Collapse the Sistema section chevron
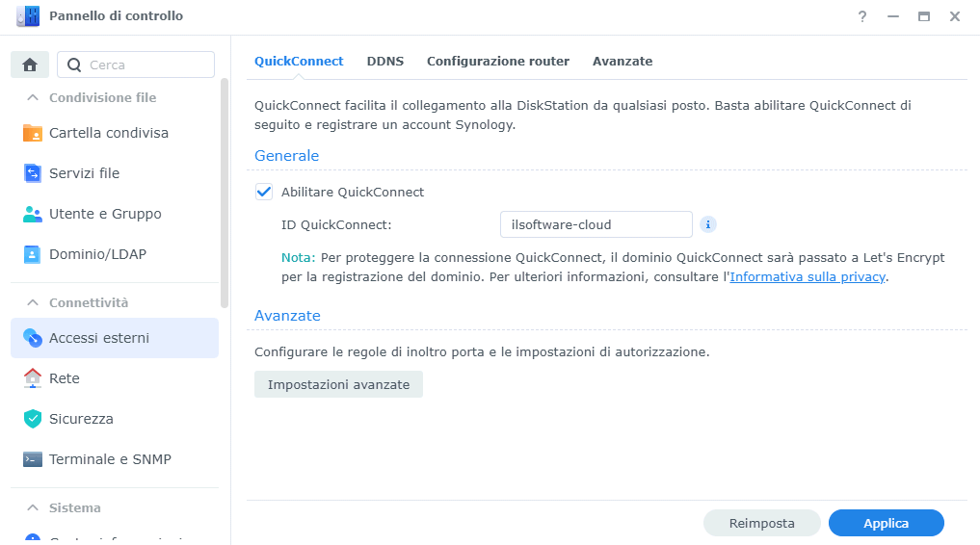This screenshot has width=980, height=545. (33, 507)
